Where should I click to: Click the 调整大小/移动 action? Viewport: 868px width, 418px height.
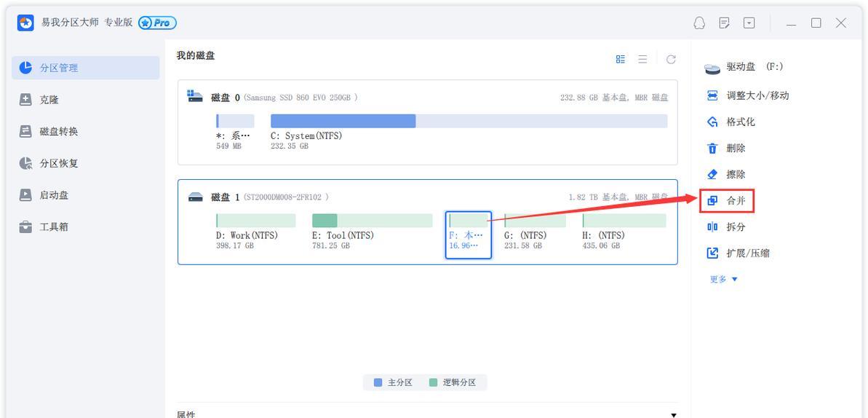click(748, 95)
